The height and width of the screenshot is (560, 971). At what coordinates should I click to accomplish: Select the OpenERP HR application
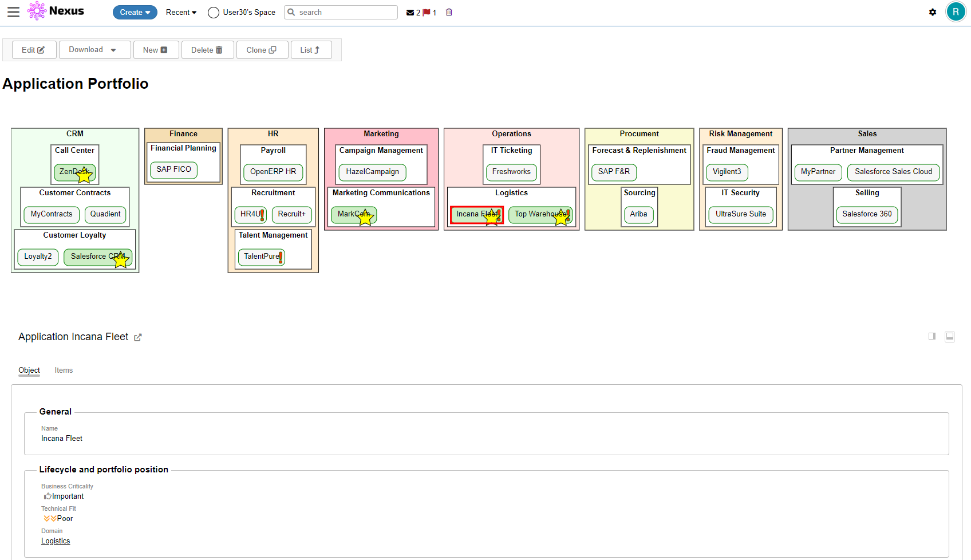tap(273, 172)
